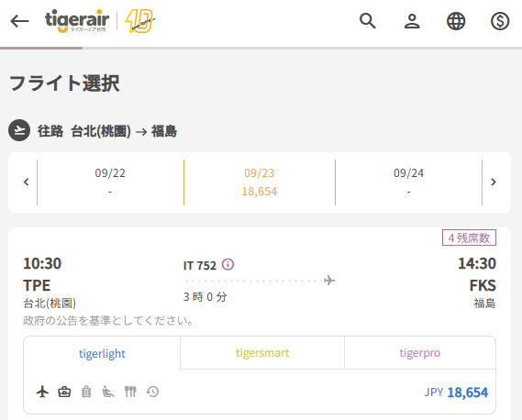Open the search magnifier icon

(x=368, y=21)
